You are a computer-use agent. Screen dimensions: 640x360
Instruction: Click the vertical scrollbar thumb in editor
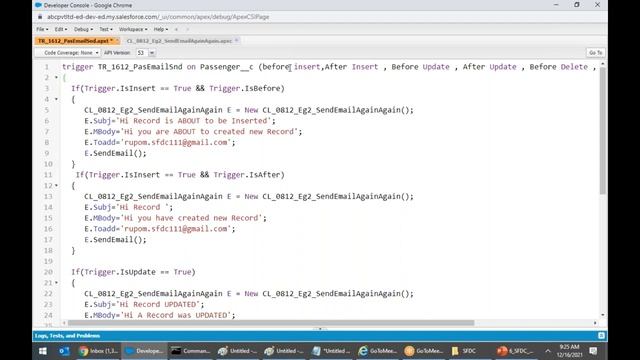click(603, 131)
